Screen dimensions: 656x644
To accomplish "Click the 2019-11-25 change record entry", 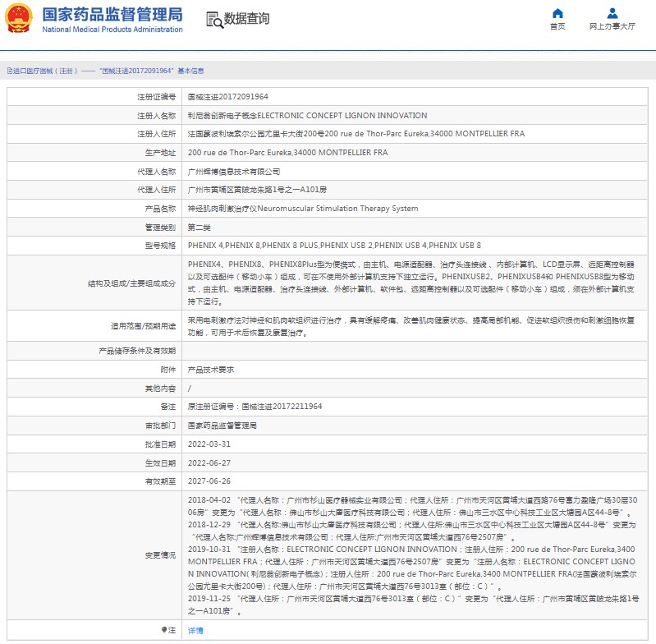I will 413,605.
